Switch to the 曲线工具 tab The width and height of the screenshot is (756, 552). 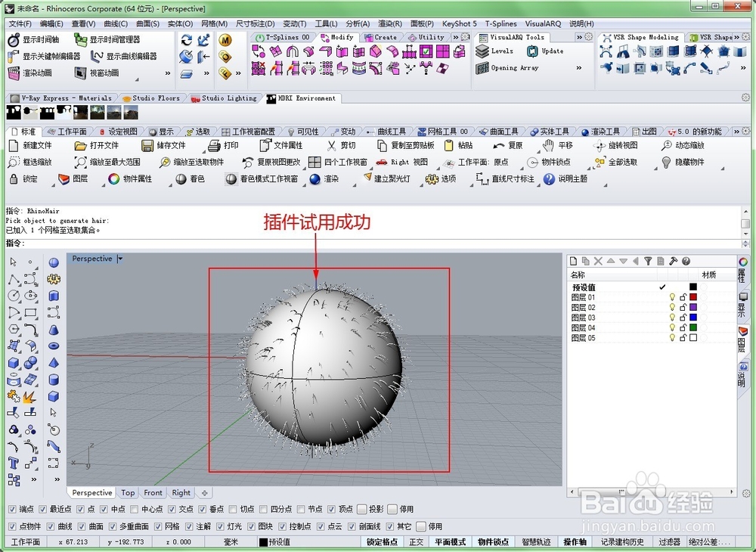pyautogui.click(x=386, y=132)
